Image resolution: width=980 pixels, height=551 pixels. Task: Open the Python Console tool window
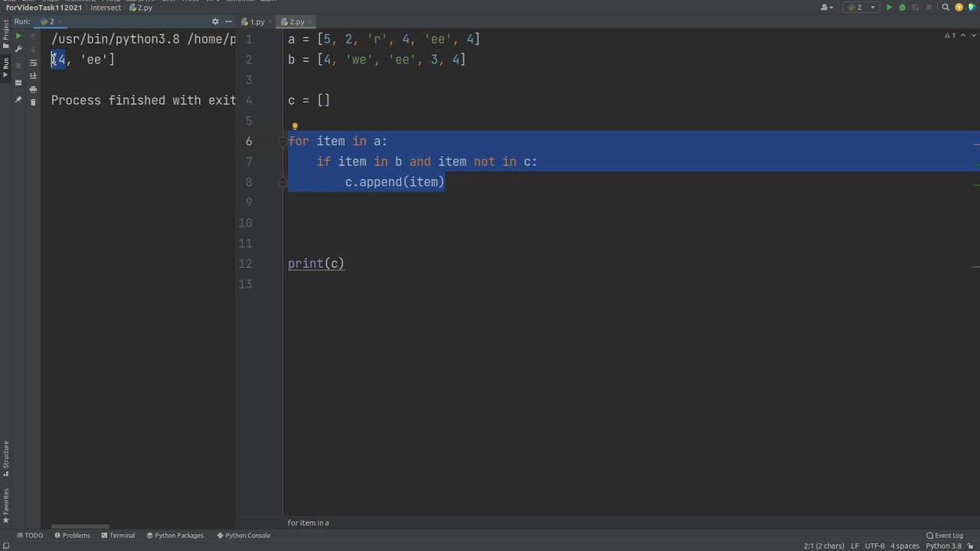pos(243,536)
